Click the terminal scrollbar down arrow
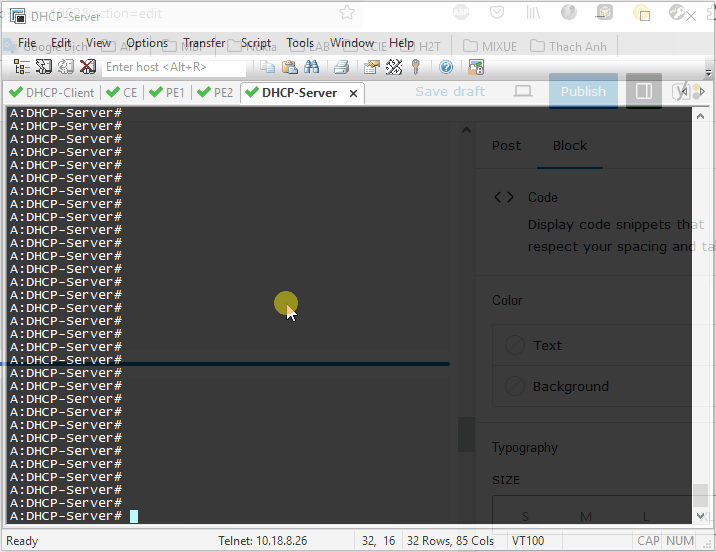This screenshot has height=552, width=716. 700,516
